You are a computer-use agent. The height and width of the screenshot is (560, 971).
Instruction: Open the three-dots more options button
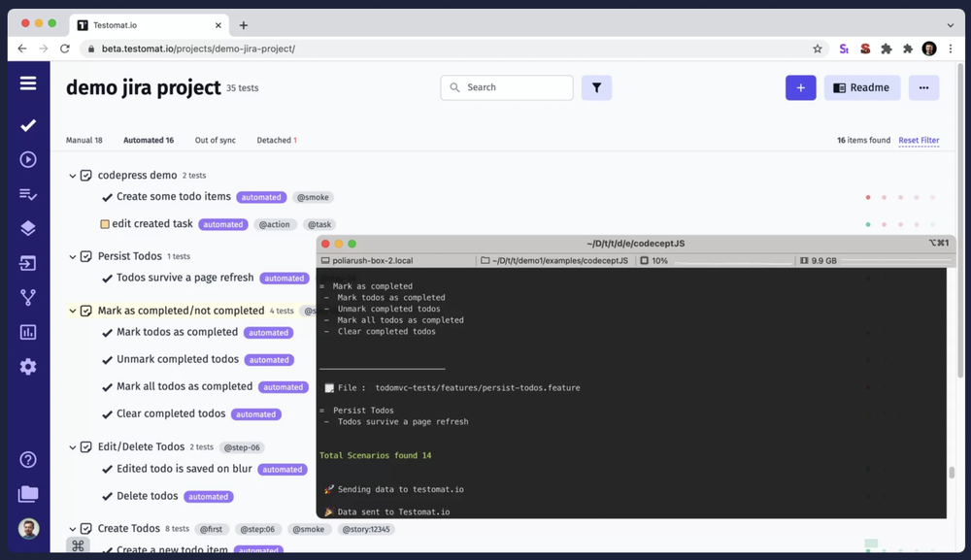tap(924, 88)
